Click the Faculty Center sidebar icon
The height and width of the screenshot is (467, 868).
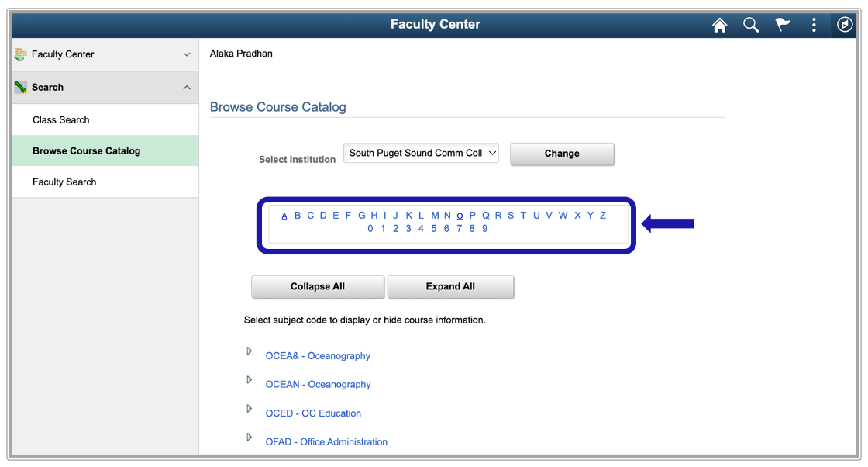point(21,54)
